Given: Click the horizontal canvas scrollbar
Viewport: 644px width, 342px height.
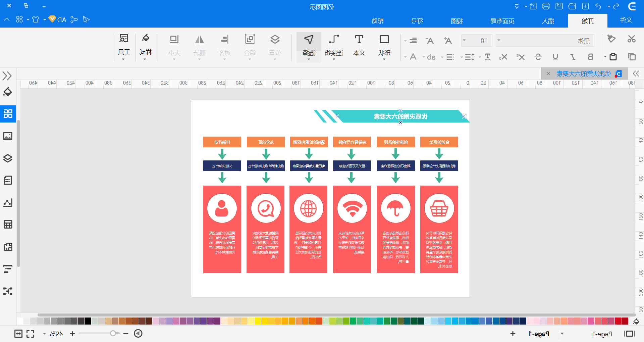Looking at the screenshot, I should (x=336, y=315).
